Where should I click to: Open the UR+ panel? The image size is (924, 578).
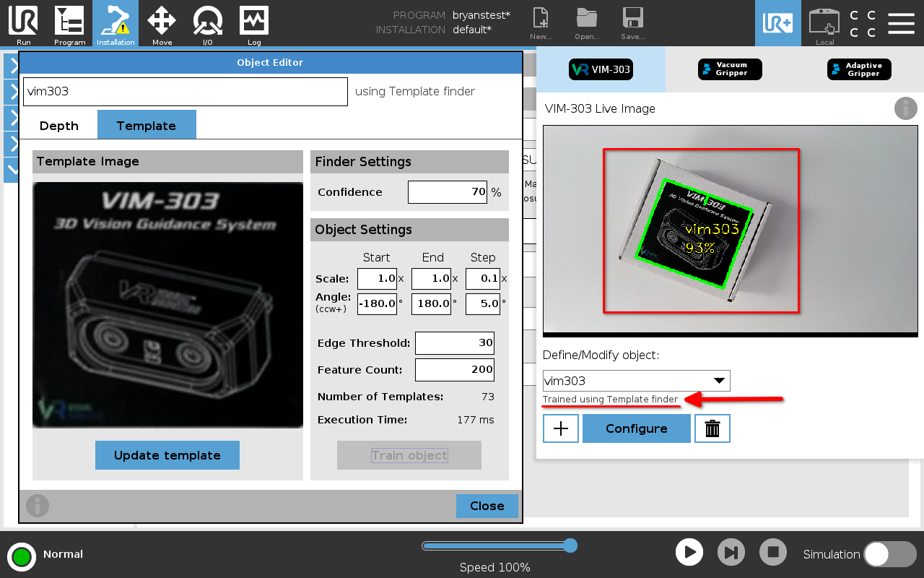778,23
